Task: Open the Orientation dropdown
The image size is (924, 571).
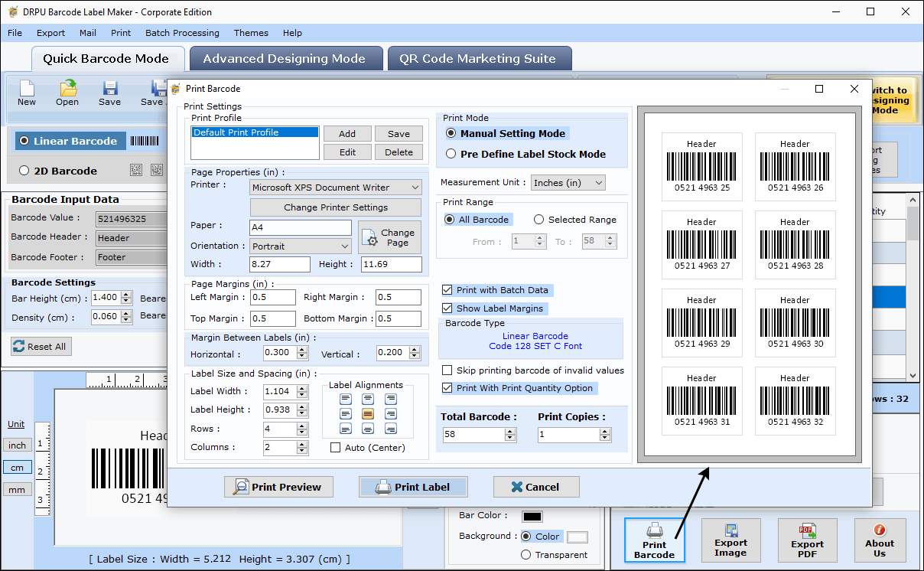Action: [301, 246]
